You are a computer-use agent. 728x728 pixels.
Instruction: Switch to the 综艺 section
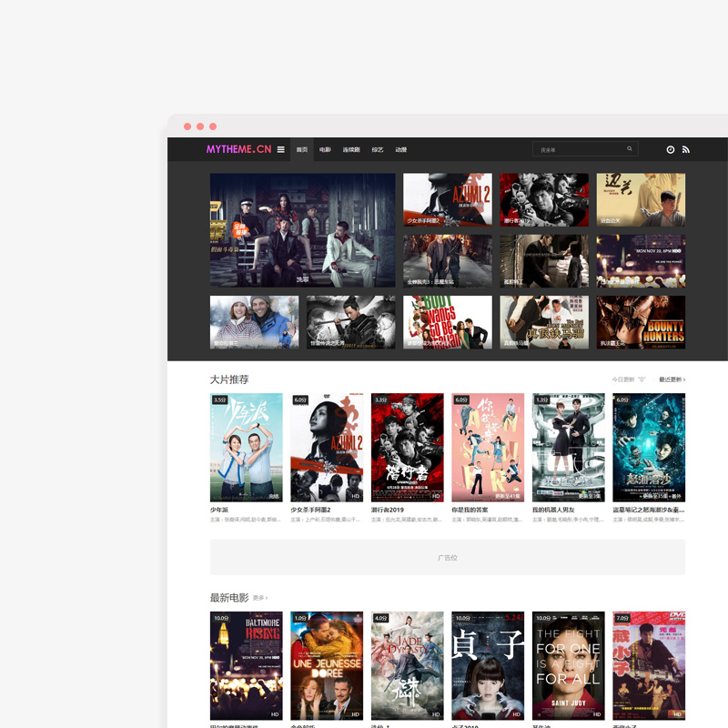tap(377, 149)
